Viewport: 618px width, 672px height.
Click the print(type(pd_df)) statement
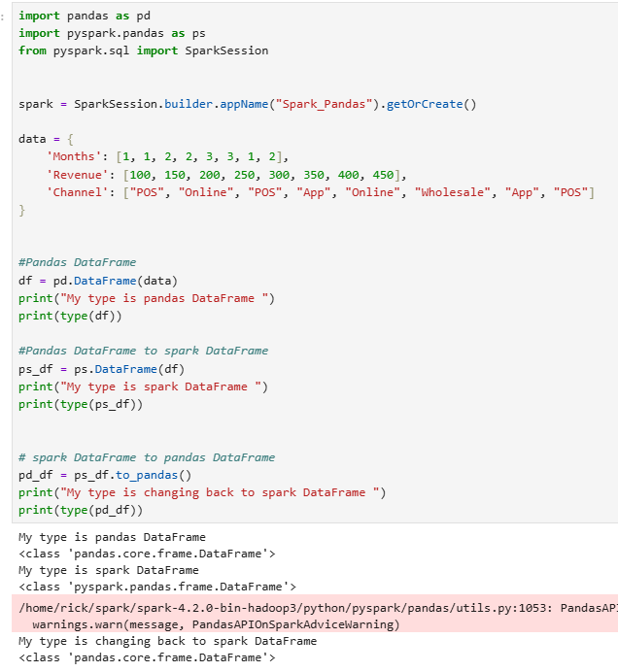tap(81, 510)
